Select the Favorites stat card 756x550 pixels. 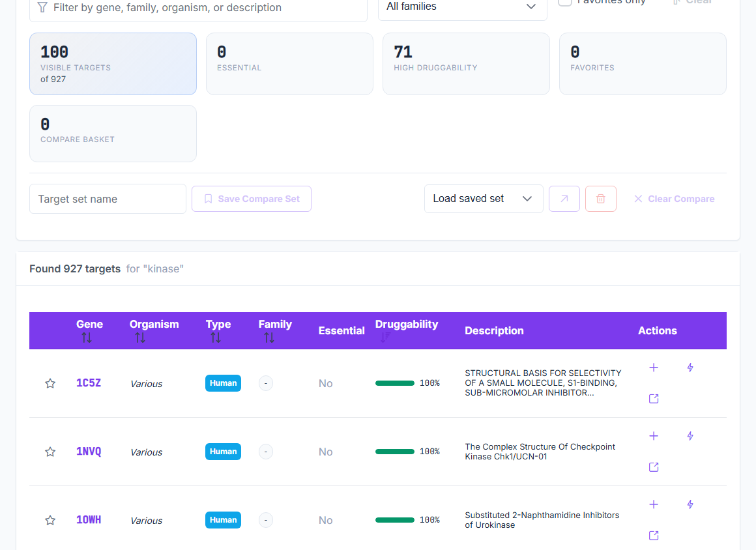pos(643,64)
